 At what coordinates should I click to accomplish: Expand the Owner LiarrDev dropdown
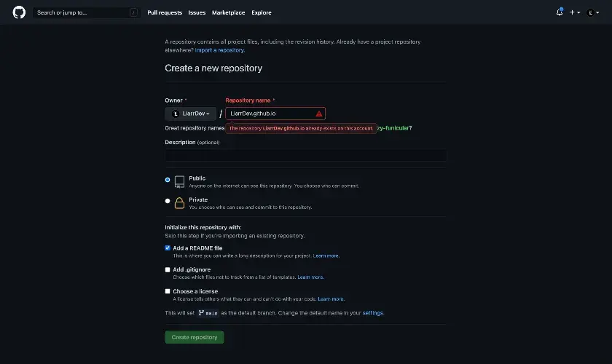(x=190, y=114)
